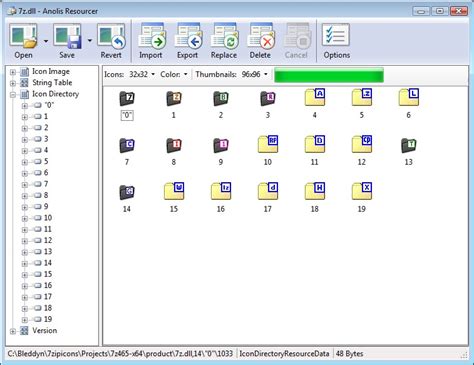This screenshot has height=365, width=474.
Task: Select tree item 16 under Icon Directory
Action: (48, 285)
